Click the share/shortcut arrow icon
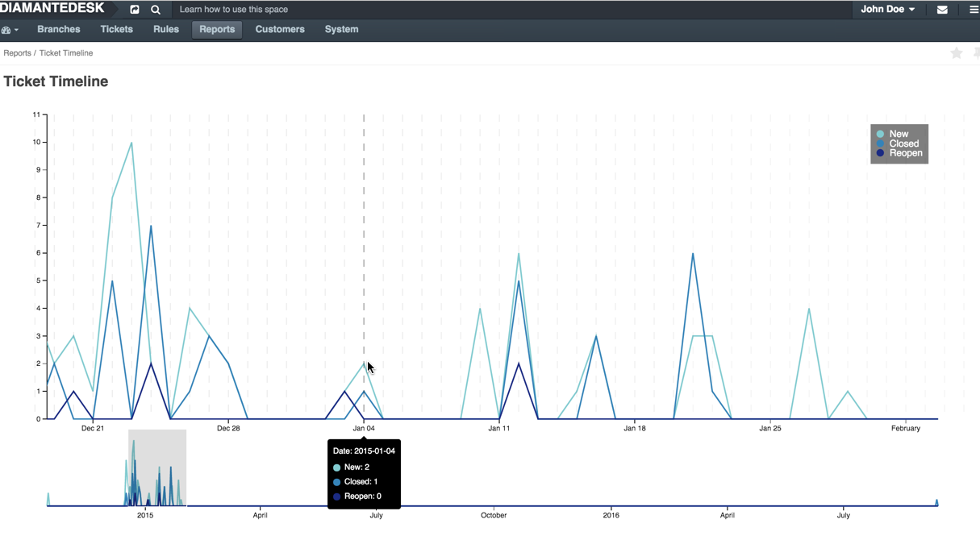The height and width of the screenshot is (536, 980). [135, 10]
